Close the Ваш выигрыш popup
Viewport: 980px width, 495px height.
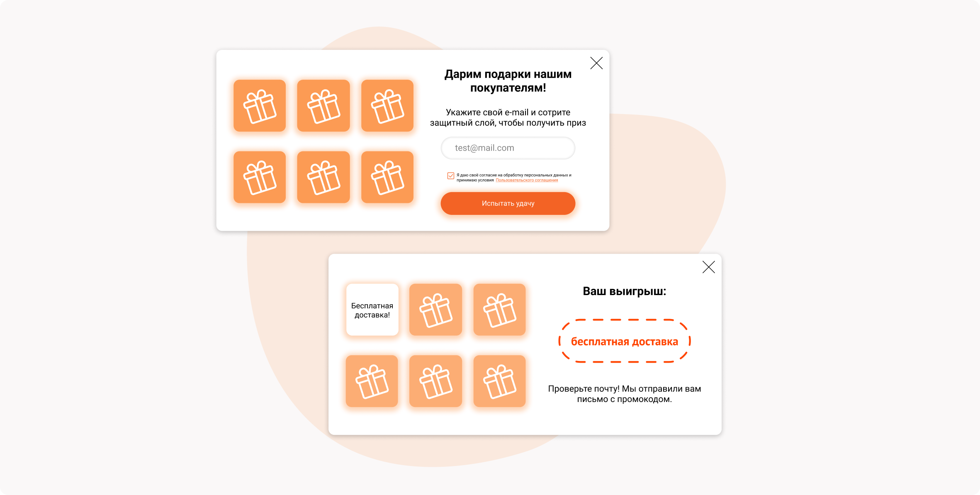point(709,267)
